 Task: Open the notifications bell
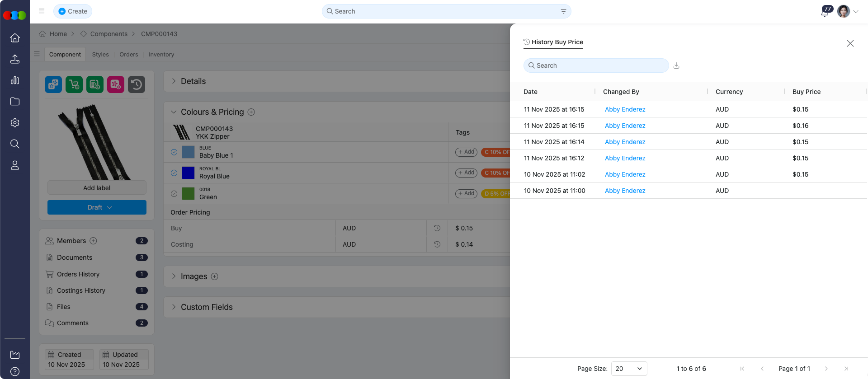825,12
